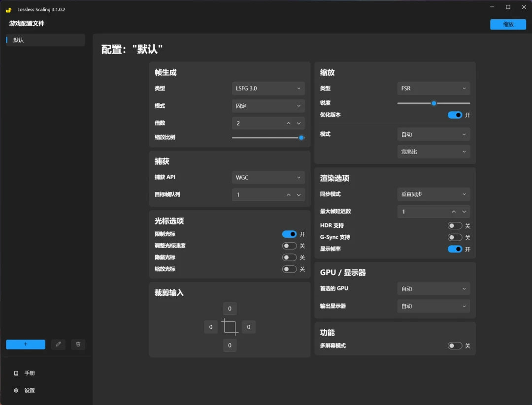This screenshot has width=532, height=405.
Task: Turn on 隐藏光标 switch
Action: click(289, 257)
